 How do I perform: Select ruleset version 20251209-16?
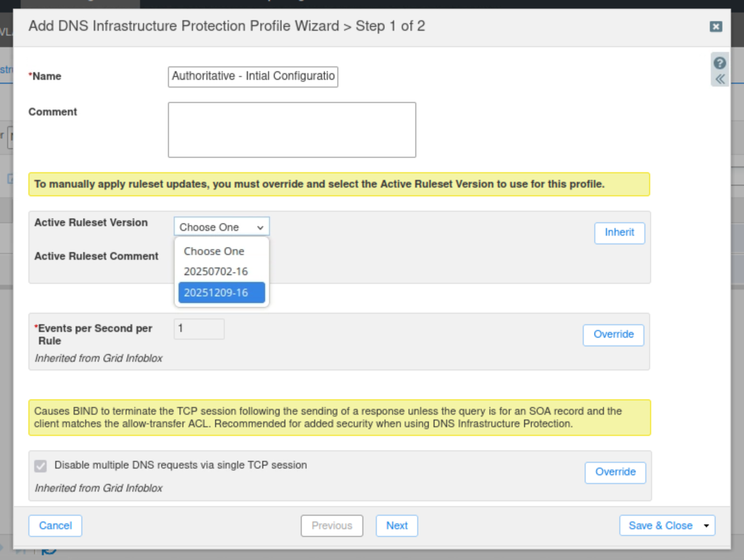pos(221,293)
